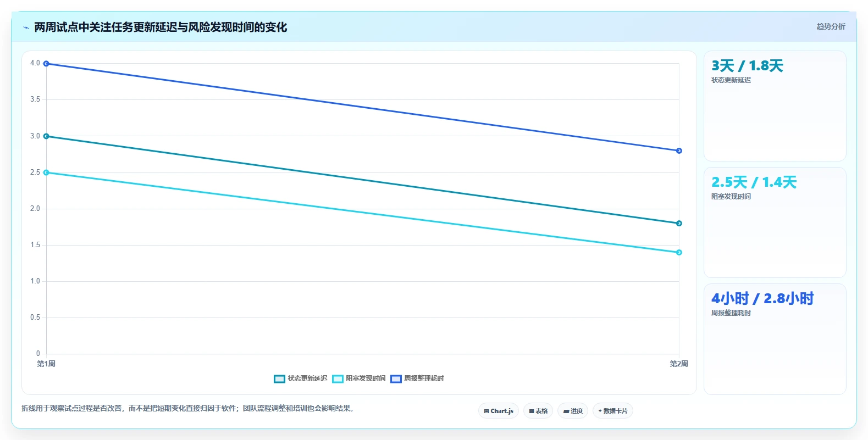Toggle the 周报整理耗时 legend entry
The width and height of the screenshot is (868, 440).
[417, 378]
